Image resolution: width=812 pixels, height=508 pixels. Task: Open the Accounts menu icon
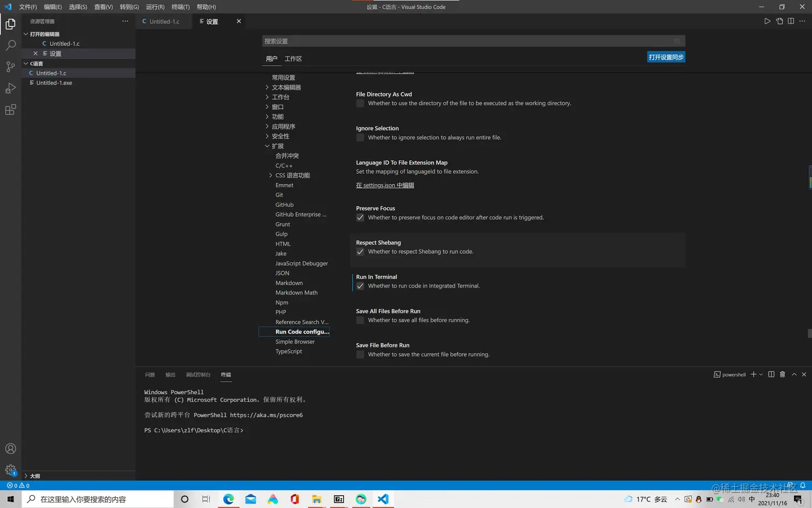tap(10, 449)
